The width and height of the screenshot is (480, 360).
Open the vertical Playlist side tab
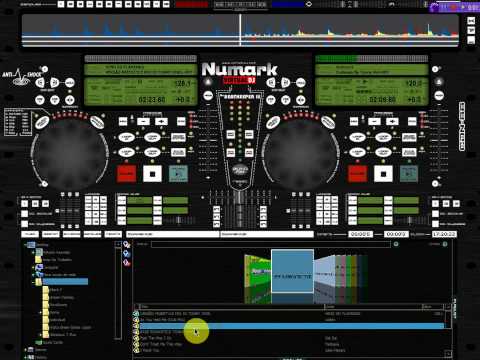pos(454,308)
